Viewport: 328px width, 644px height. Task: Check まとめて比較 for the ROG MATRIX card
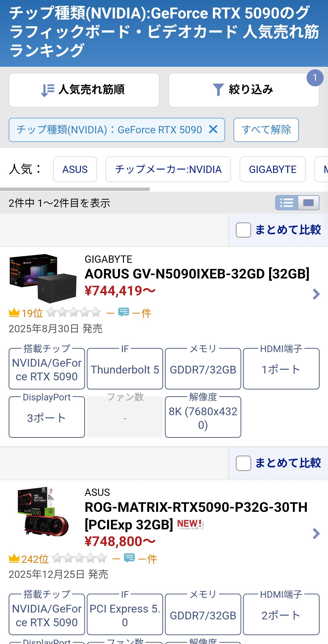[x=243, y=463]
